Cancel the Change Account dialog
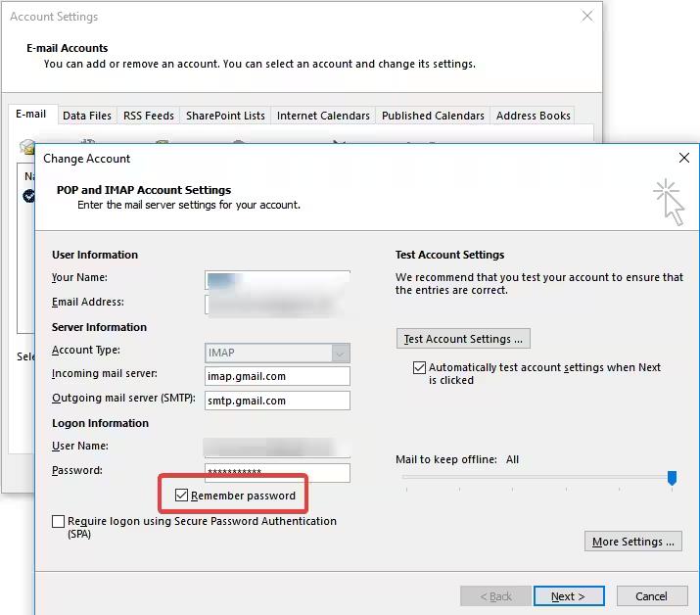The image size is (700, 615). tap(652, 596)
